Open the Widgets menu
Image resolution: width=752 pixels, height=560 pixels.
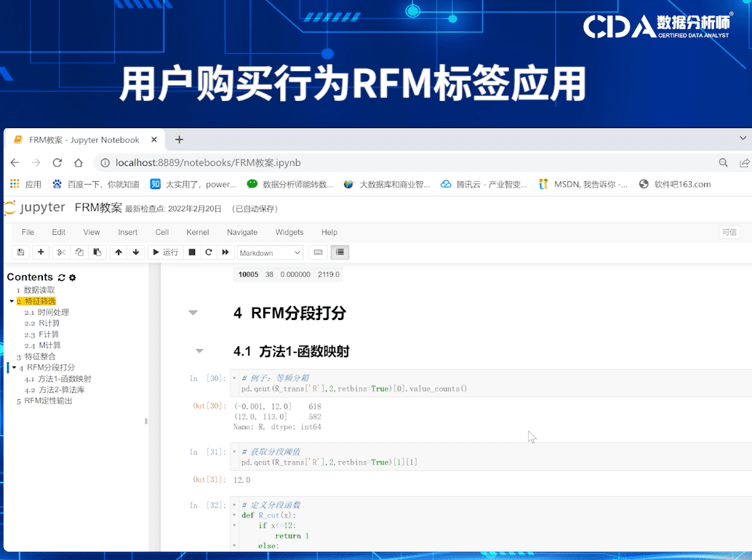click(x=289, y=232)
